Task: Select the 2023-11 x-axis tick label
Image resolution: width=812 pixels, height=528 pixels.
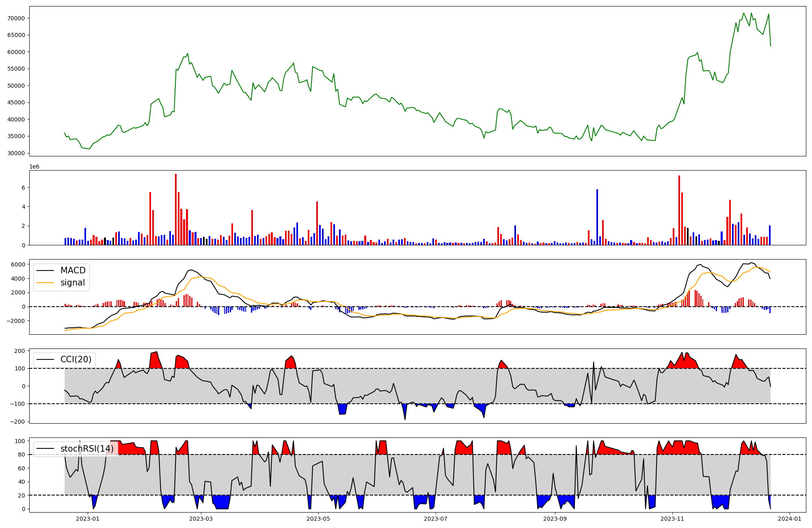Action: [672, 519]
